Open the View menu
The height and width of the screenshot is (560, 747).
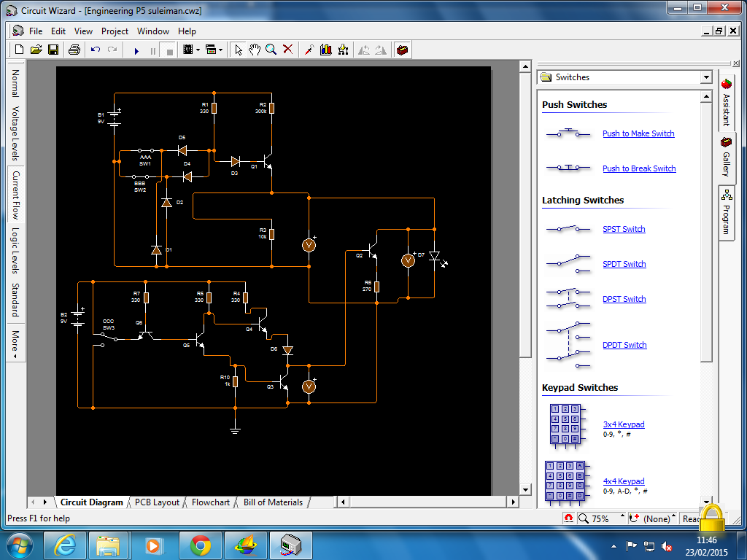tap(83, 31)
